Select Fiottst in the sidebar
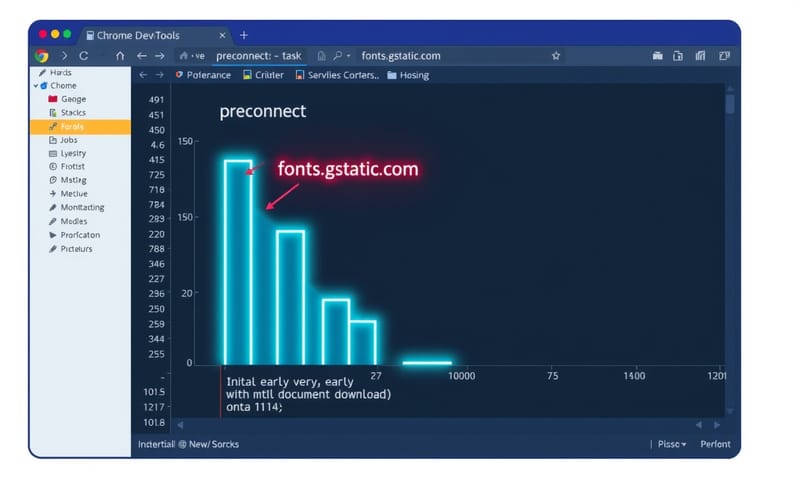Screen dimensions: 800x480 tap(67, 166)
